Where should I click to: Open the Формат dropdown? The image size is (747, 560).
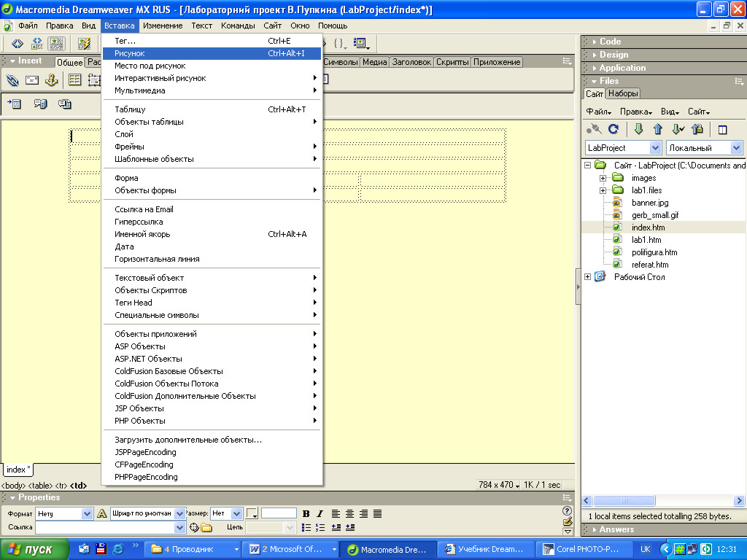87,514
